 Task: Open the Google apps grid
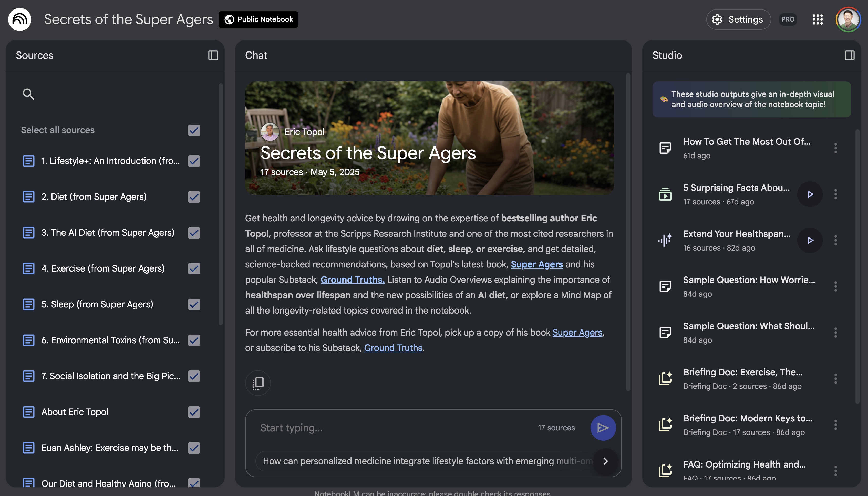click(817, 19)
